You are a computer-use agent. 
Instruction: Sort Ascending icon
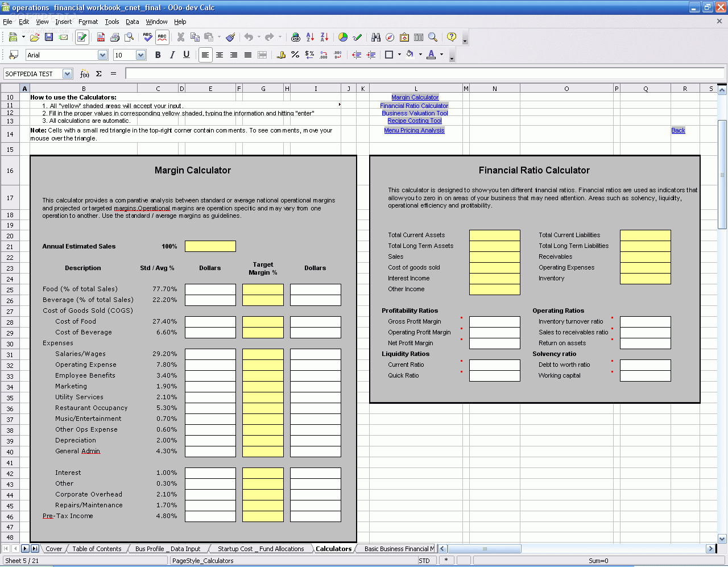click(x=310, y=37)
